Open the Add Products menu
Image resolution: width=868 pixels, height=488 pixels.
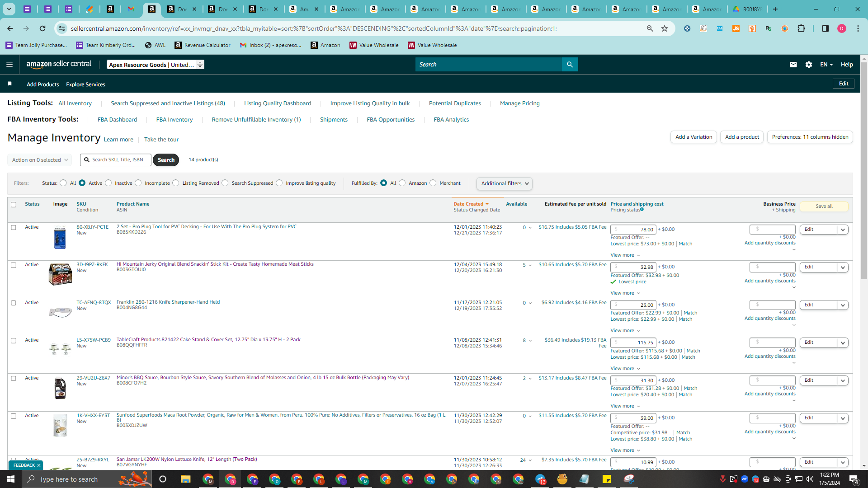click(x=43, y=84)
